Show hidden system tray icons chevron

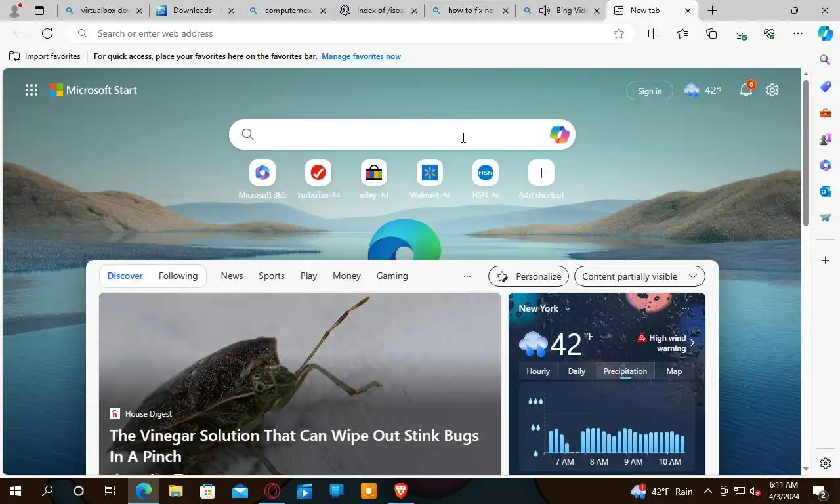click(x=708, y=491)
